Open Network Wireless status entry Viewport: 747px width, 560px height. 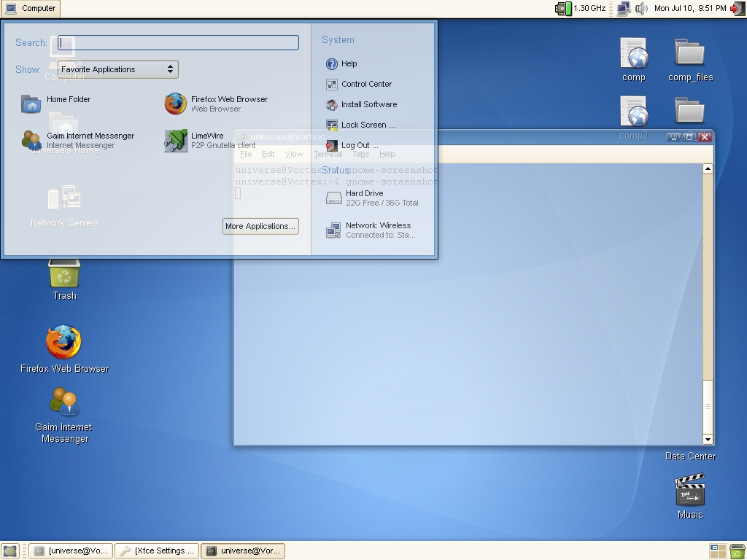371,230
